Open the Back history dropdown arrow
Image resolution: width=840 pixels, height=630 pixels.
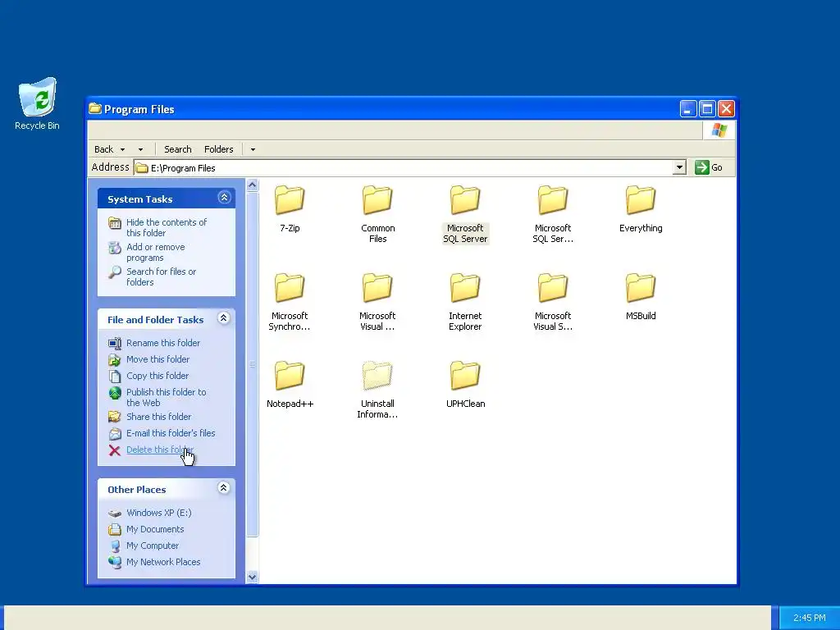[123, 149]
